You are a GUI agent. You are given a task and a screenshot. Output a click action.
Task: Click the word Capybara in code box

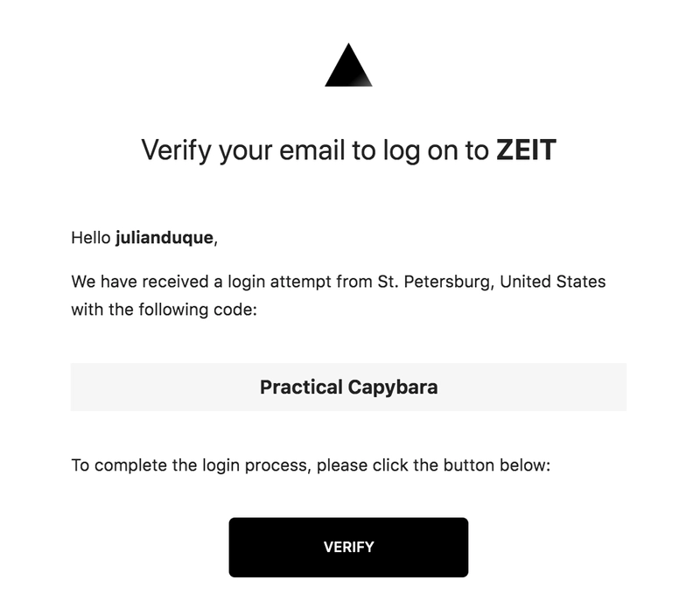coord(393,387)
